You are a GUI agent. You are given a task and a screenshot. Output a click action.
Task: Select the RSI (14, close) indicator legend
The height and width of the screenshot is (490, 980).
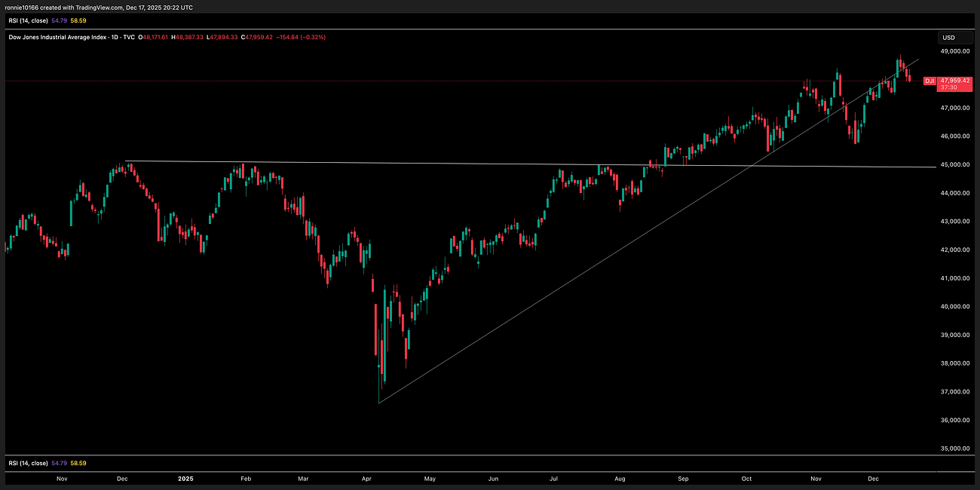coord(30,20)
